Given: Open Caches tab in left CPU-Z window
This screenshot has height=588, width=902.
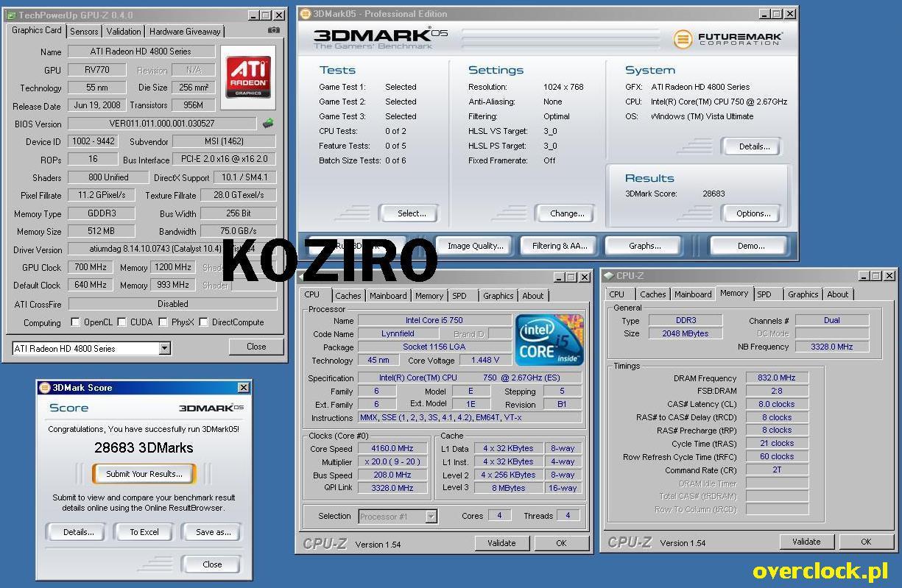Looking at the screenshot, I should pos(348,295).
